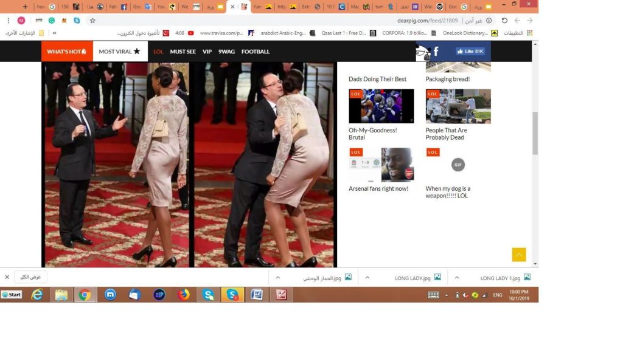Open Internet Explorer from the taskbar
Screen dimensions: 623x364
(x=37, y=295)
